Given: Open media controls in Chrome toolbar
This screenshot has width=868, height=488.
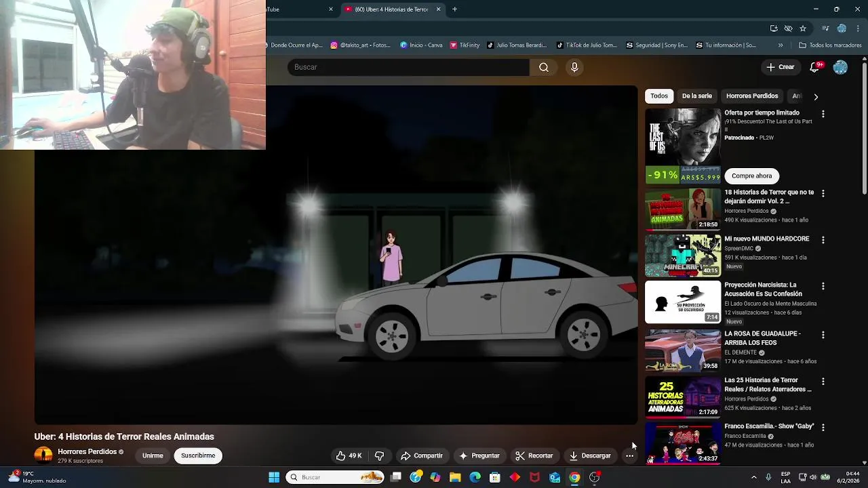Looking at the screenshot, I should click(825, 28).
